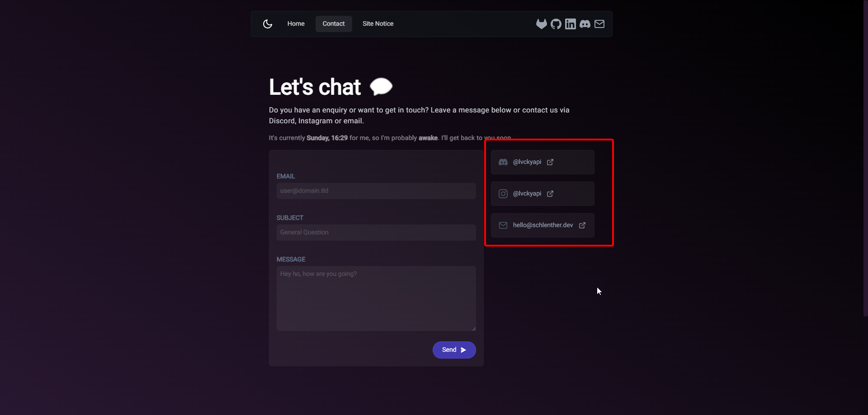Open the Site Notice page
The height and width of the screenshot is (415, 868).
tap(378, 24)
